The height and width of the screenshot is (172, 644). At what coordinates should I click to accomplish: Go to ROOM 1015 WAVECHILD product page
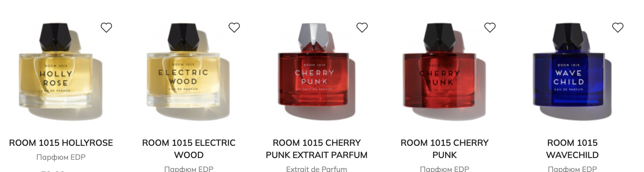click(572, 149)
